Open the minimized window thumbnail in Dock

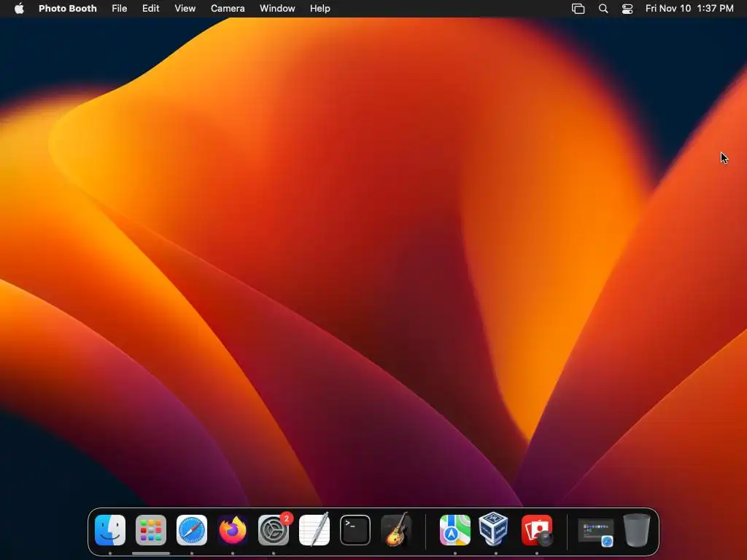pos(595,532)
